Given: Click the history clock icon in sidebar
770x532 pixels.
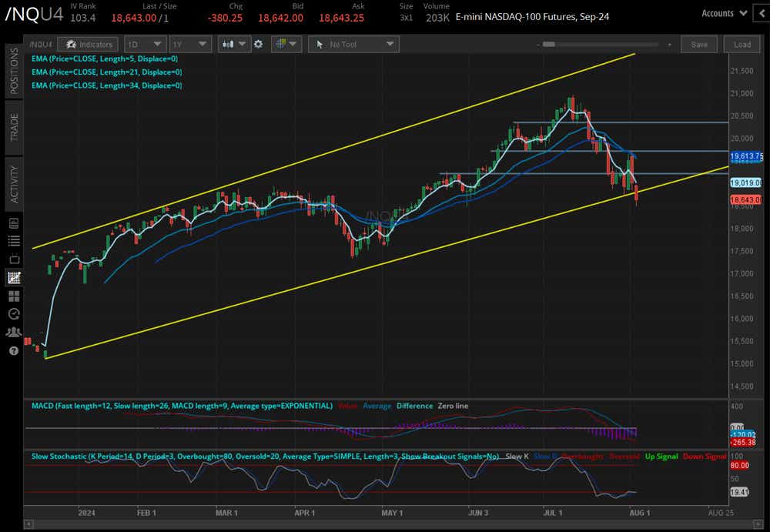Looking at the screenshot, I should [12, 314].
